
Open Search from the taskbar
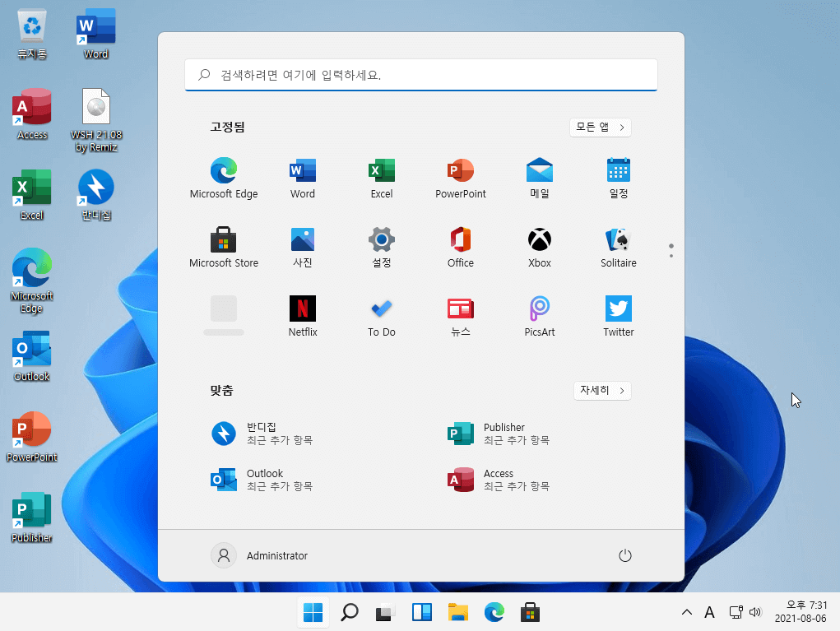[350, 612]
